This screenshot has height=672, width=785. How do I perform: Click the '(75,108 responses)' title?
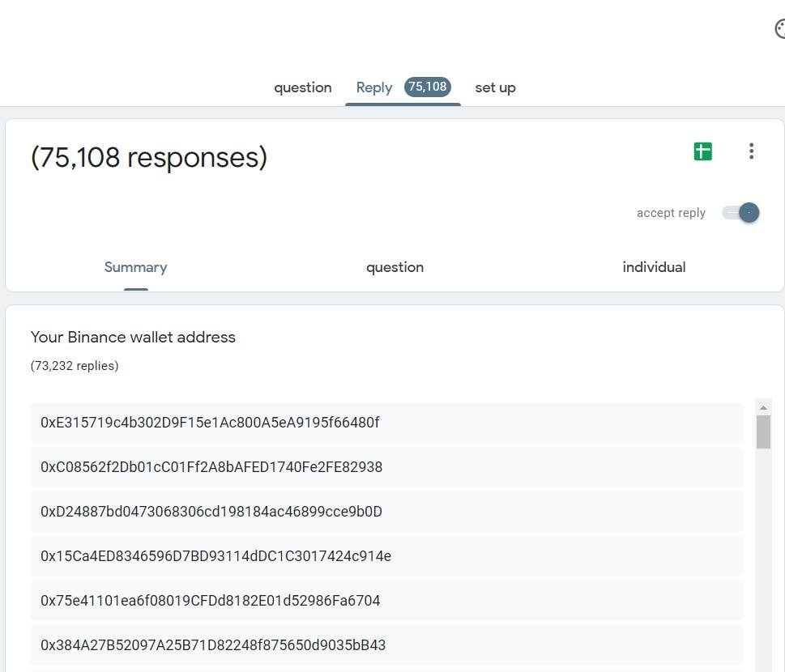click(x=149, y=158)
